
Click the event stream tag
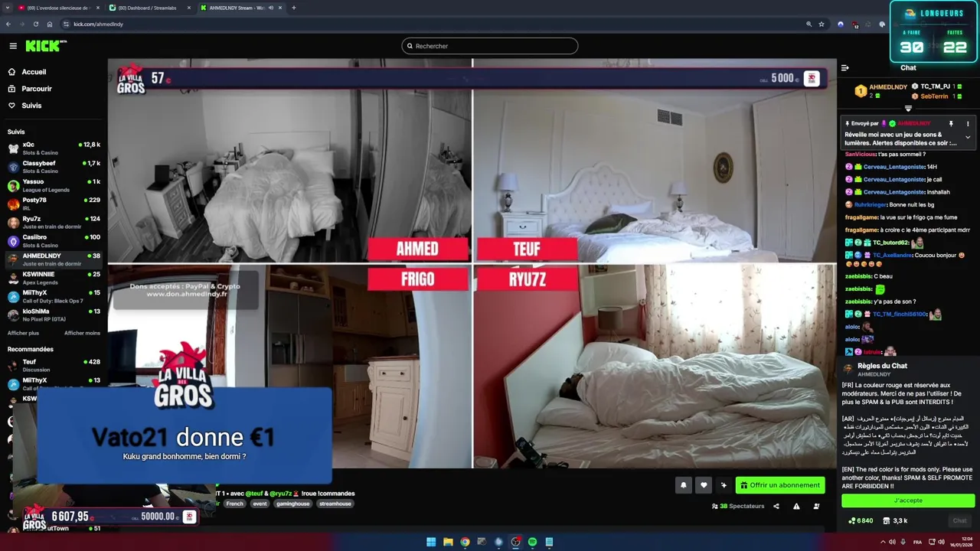(260, 504)
